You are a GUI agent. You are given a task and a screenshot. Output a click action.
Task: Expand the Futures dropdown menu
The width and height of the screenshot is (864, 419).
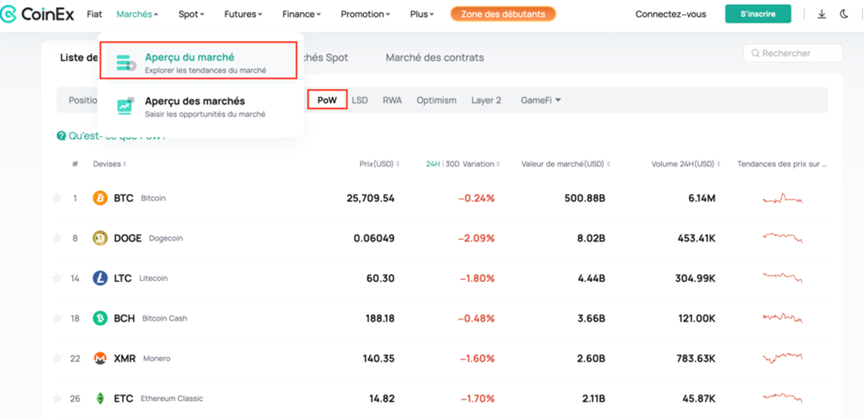(x=243, y=14)
